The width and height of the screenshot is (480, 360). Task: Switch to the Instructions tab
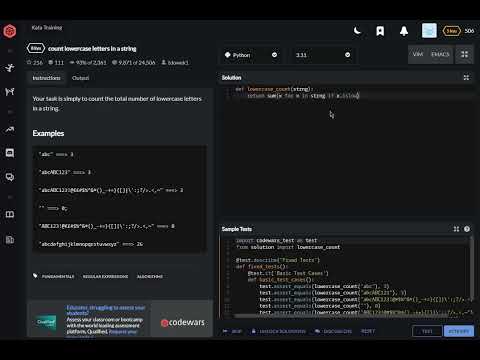coord(46,78)
